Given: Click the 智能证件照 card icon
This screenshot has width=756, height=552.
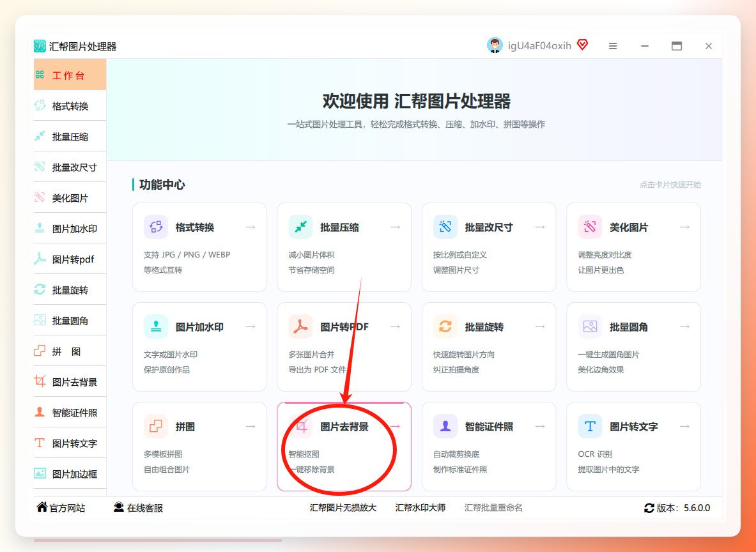Looking at the screenshot, I should point(445,426).
